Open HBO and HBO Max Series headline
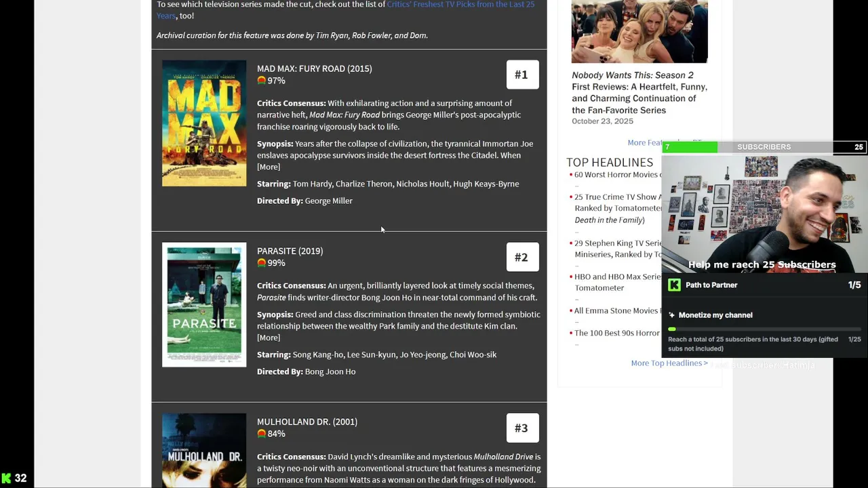 coord(618,282)
